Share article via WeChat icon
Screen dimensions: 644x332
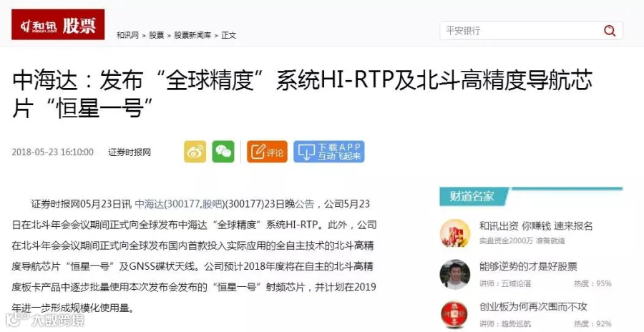(223, 152)
